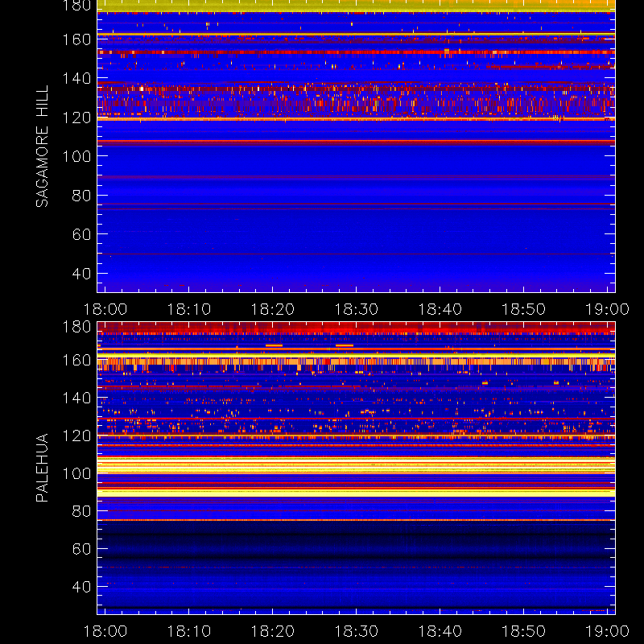Pick the 18:40 time label under Sagamore Hill plot
The height and width of the screenshot is (644, 644).
tap(440, 309)
